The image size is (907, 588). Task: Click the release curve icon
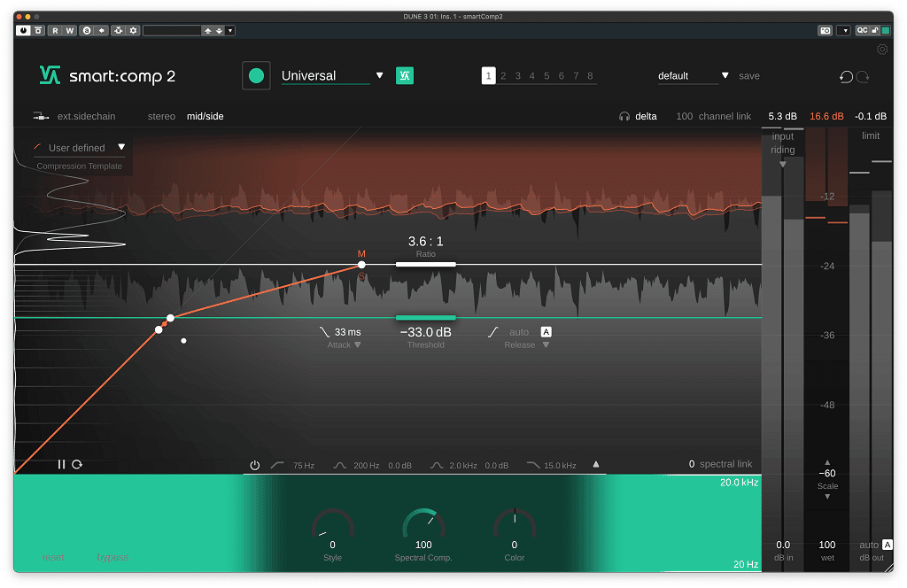coord(492,332)
